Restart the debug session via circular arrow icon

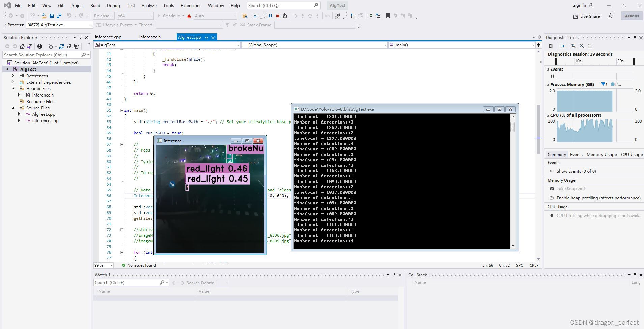284,16
